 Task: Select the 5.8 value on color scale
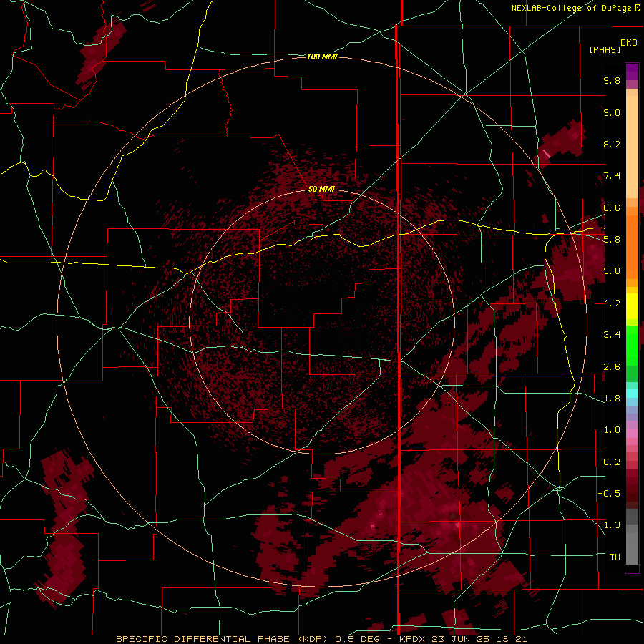pos(612,240)
